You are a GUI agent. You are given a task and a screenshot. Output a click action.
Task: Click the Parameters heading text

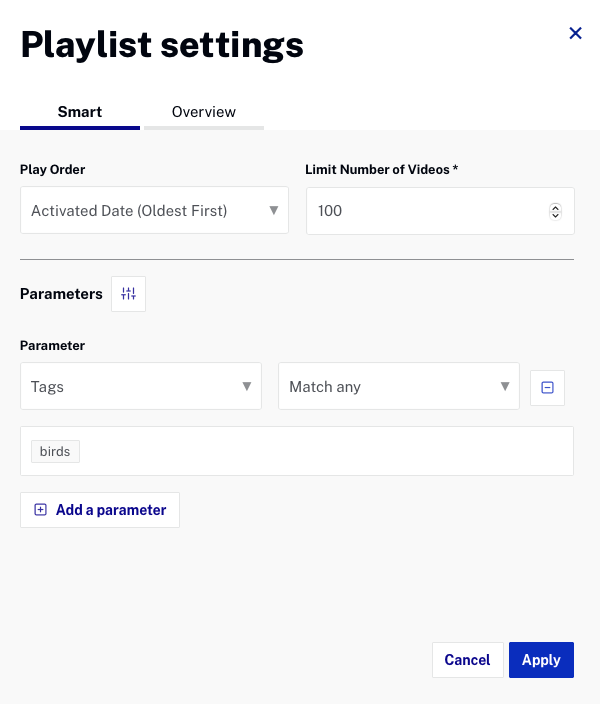coord(61,294)
